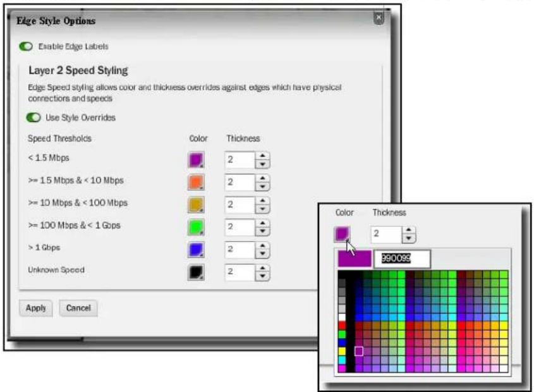
Task: Pick red in palette's left basic column
Action: (342, 325)
